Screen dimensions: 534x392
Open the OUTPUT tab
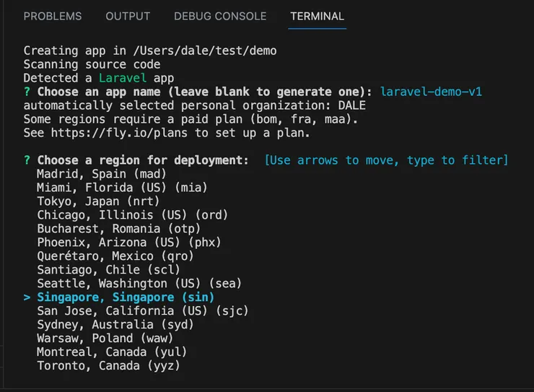(x=128, y=16)
